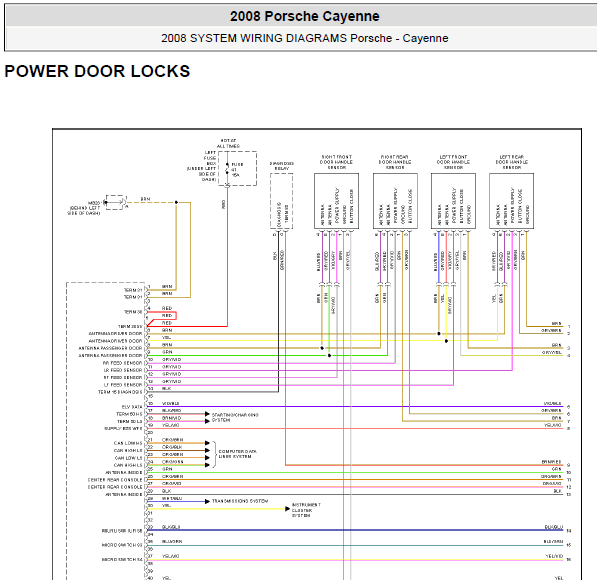Select the dashed relay box beside the fuse box
Viewport: 597px width, 580px height.
point(281,201)
